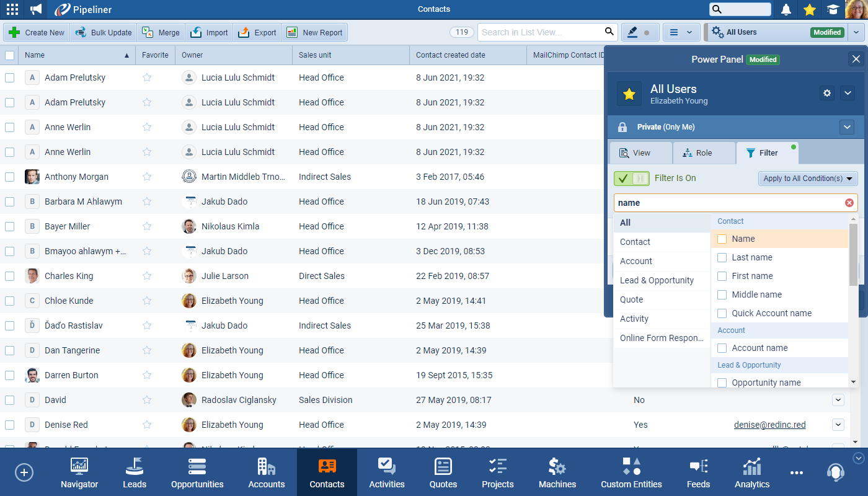This screenshot has height=496, width=868.
Task: Click the filter field list scrollbar
Action: [853, 254]
